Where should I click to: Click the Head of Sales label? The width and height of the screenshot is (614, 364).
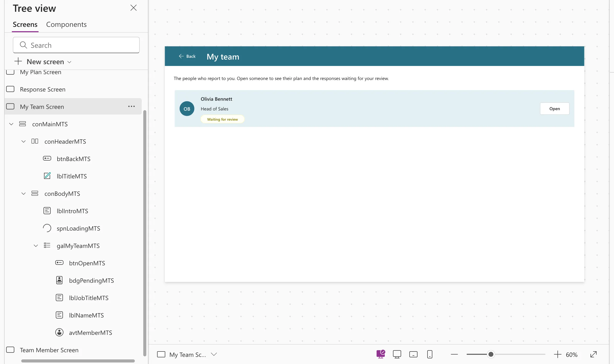click(214, 109)
